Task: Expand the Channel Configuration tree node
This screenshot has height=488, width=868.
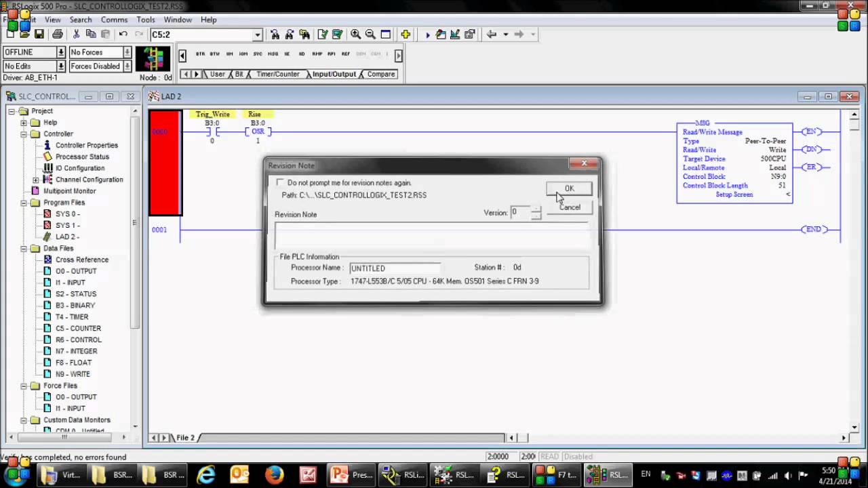Action: pos(35,180)
